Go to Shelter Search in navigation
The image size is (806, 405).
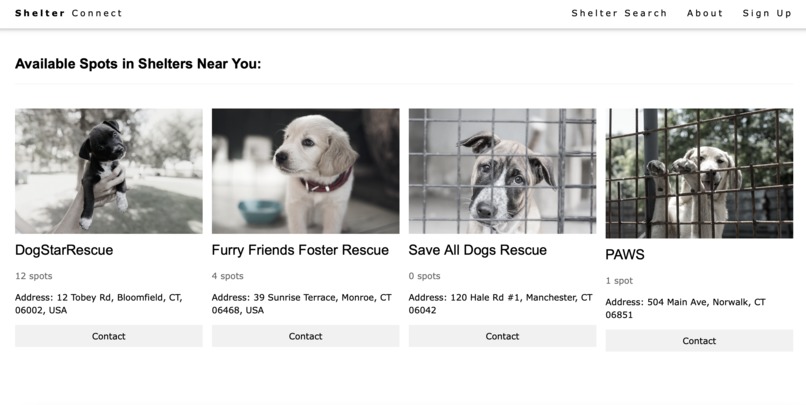coord(619,13)
